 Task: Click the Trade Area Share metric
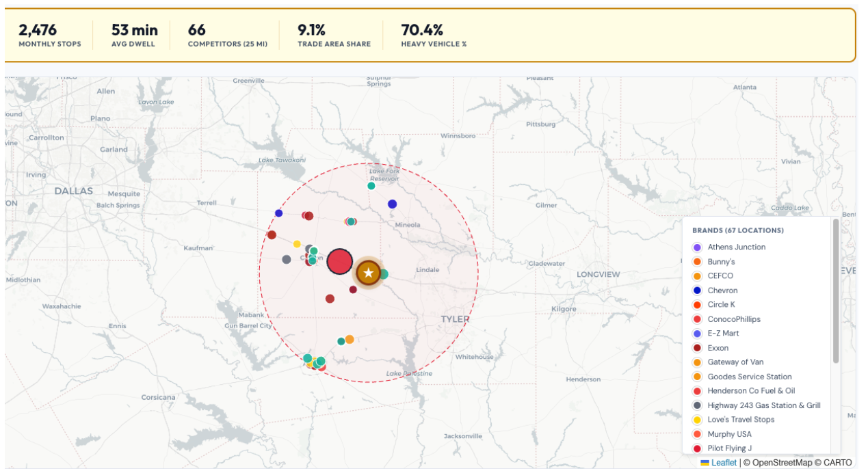point(334,36)
